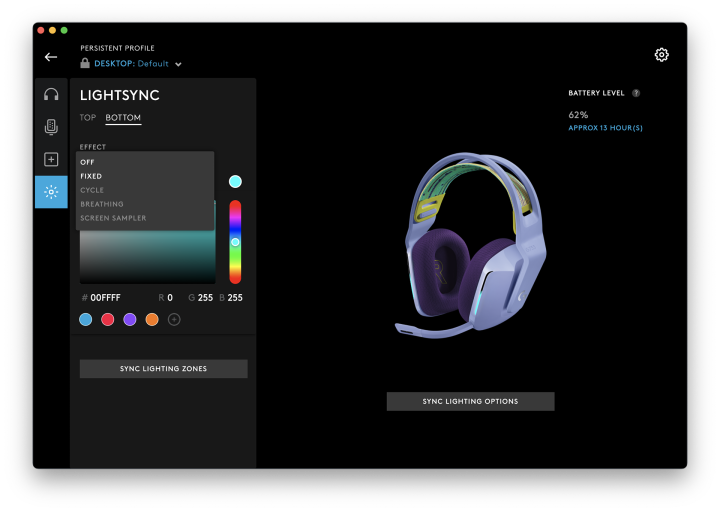Click the profile lock icon
Image resolution: width=720 pixels, height=512 pixels.
pyautogui.click(x=85, y=63)
